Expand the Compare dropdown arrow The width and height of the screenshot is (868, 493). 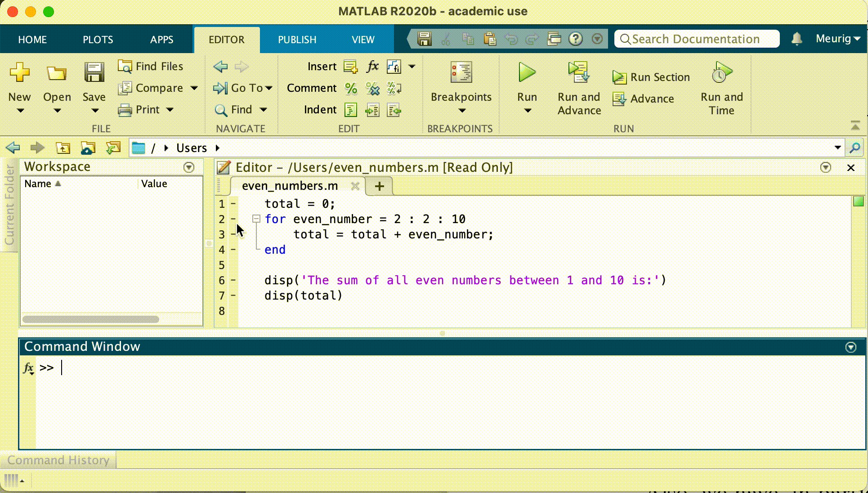tap(194, 88)
